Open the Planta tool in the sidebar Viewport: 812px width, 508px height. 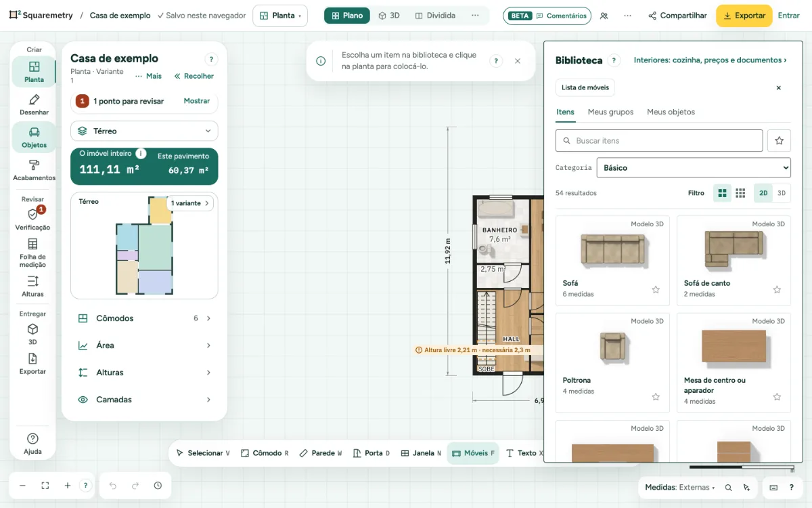(x=34, y=72)
